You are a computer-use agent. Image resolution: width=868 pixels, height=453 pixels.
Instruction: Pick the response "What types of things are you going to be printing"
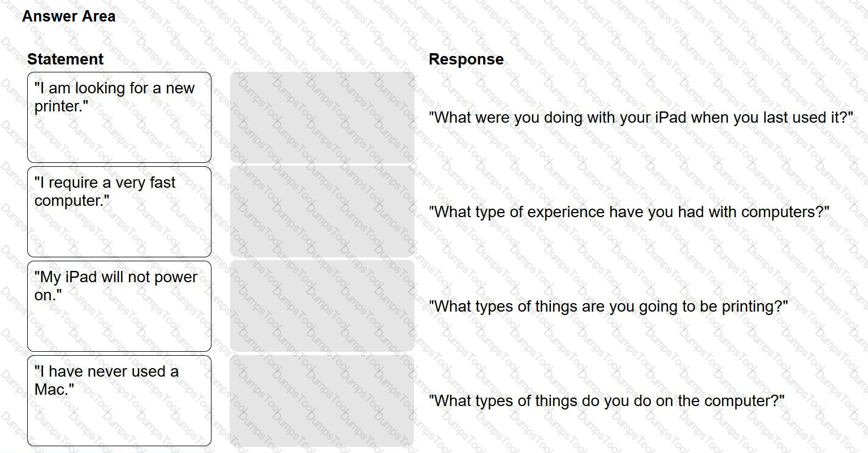coord(608,307)
